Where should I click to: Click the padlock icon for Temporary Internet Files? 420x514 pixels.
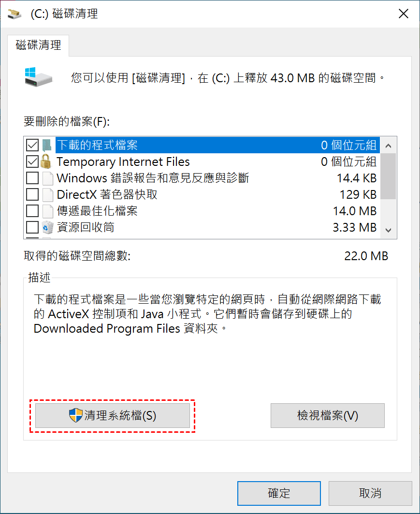[47, 162]
